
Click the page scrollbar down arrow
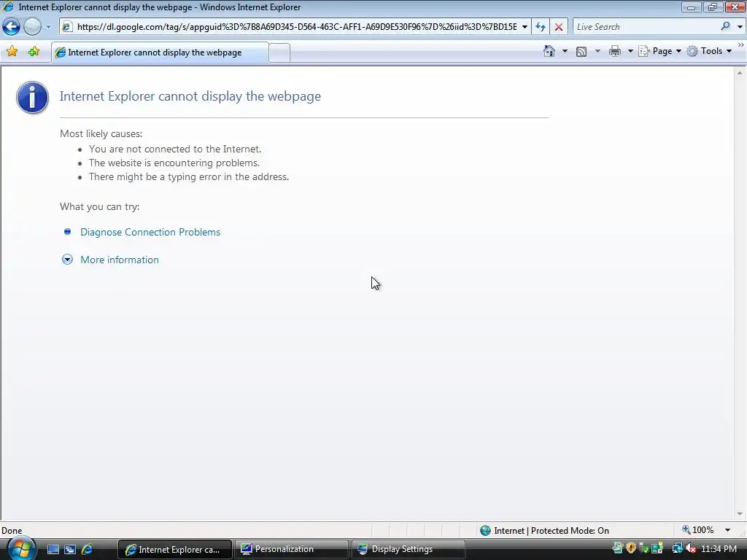click(x=740, y=514)
